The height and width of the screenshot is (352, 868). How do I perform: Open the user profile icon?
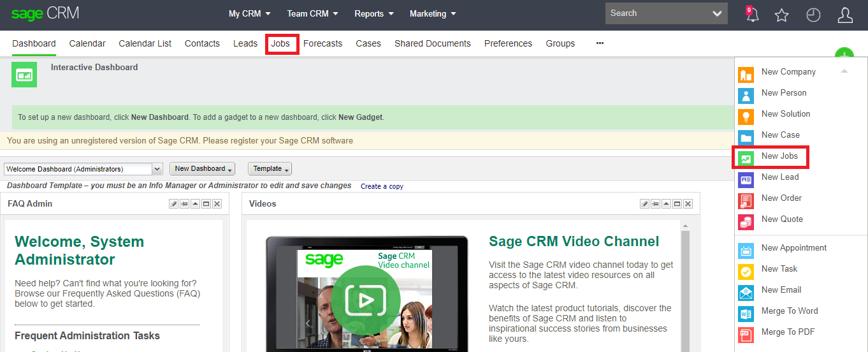pos(845,15)
